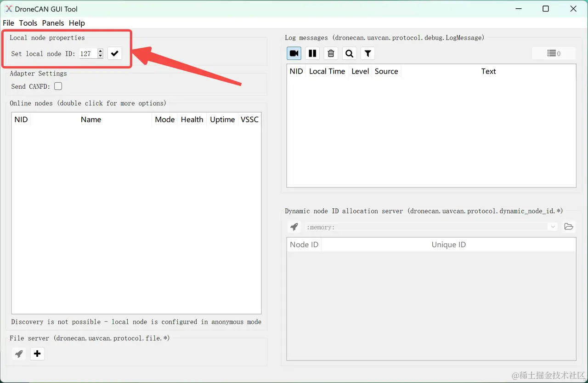Toggle log message capture with the camera icon
The width and height of the screenshot is (588, 383).
pos(294,53)
